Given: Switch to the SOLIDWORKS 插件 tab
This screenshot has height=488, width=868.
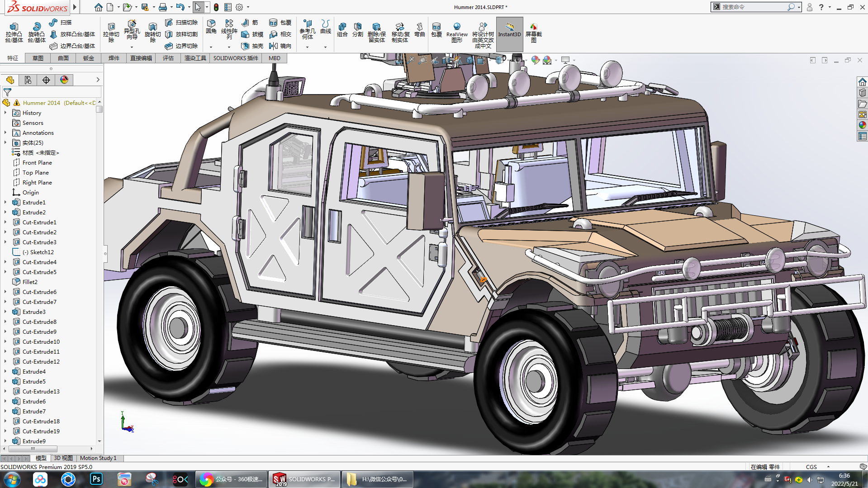Looking at the screenshot, I should [236, 58].
